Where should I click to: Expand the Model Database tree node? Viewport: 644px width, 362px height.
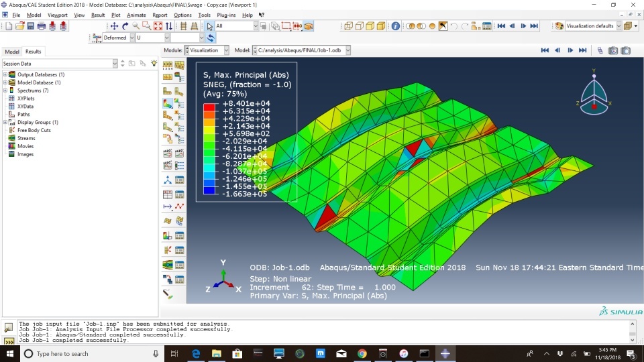tap(5, 82)
